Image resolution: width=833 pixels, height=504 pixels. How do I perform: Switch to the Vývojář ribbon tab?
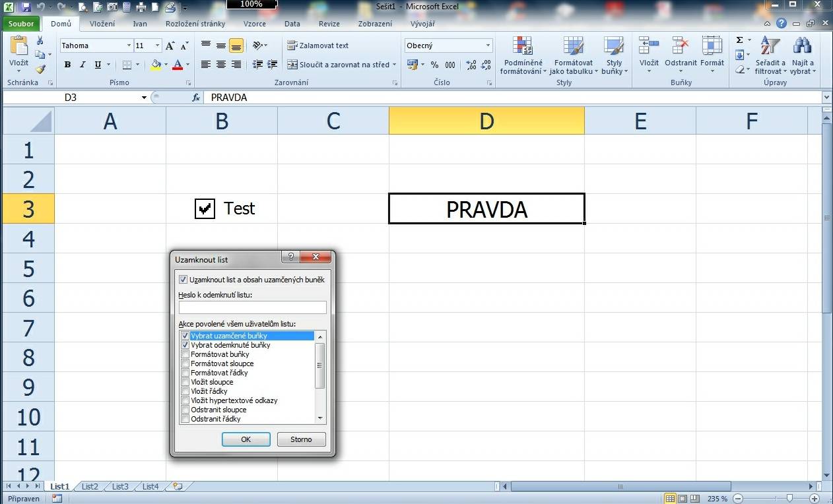click(422, 24)
